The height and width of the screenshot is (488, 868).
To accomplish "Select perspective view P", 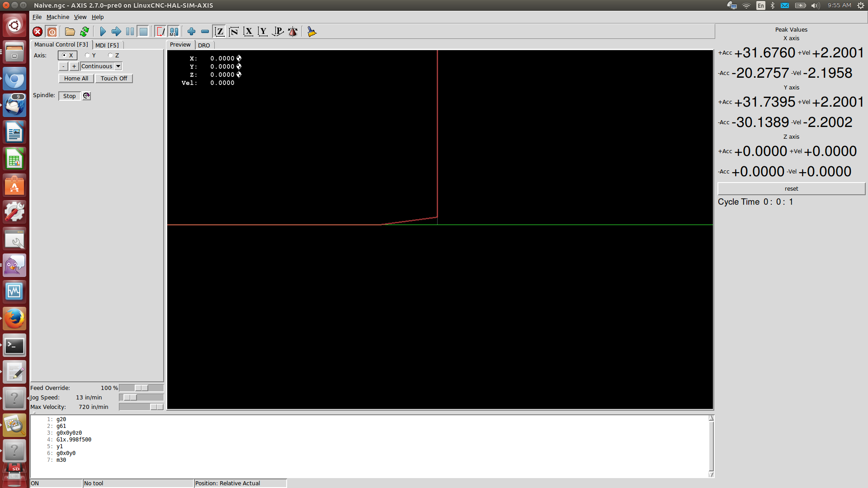I will tap(278, 32).
